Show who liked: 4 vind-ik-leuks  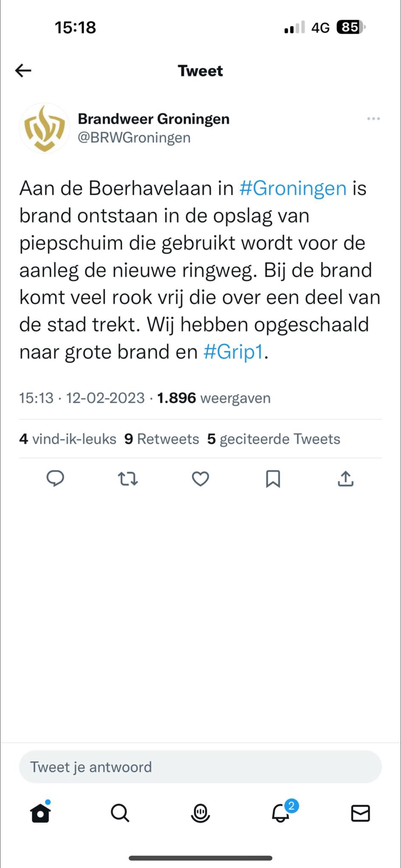point(68,439)
